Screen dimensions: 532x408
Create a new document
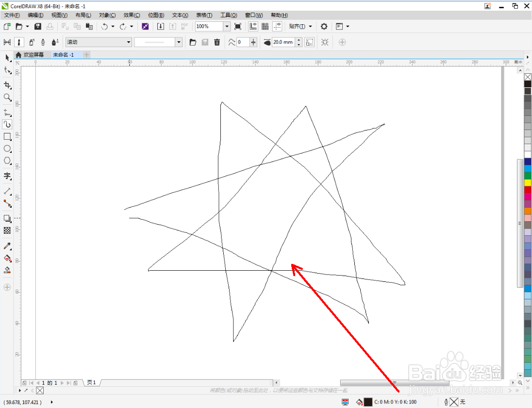pyautogui.click(x=7, y=27)
